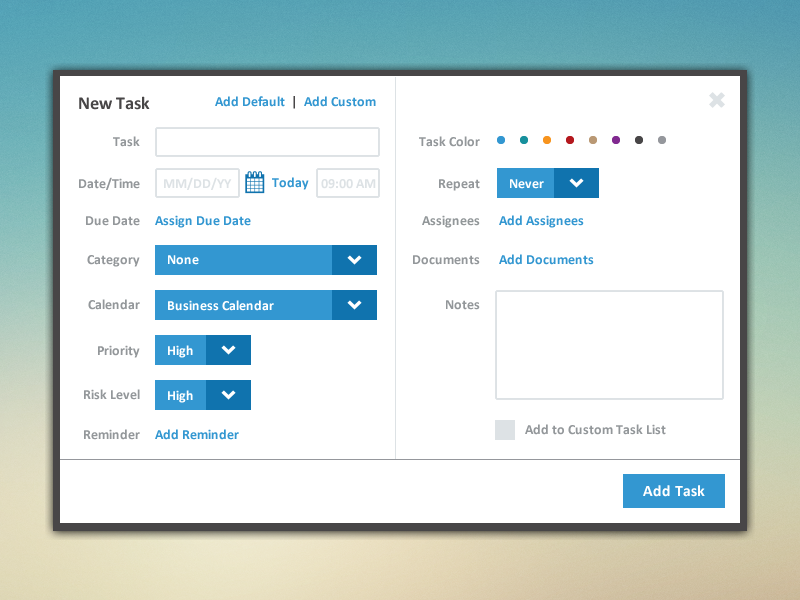Select the blue task color swatch
This screenshot has height=600, width=800.
click(x=501, y=140)
